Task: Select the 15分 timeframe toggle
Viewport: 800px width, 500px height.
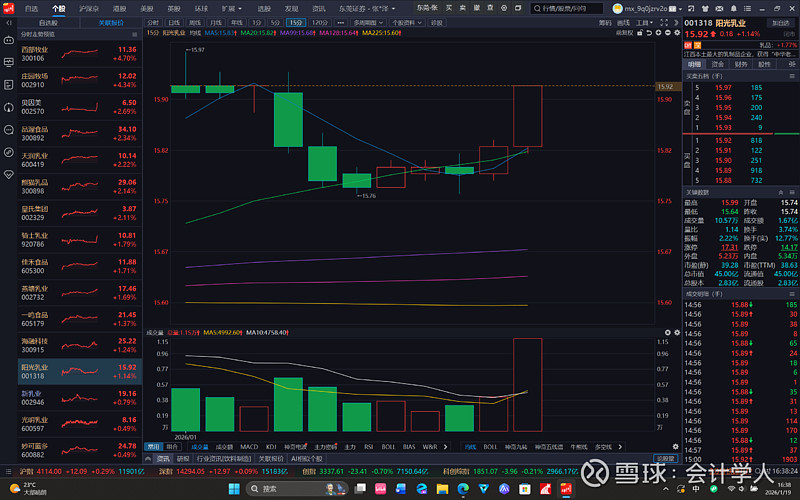Action: pos(296,21)
